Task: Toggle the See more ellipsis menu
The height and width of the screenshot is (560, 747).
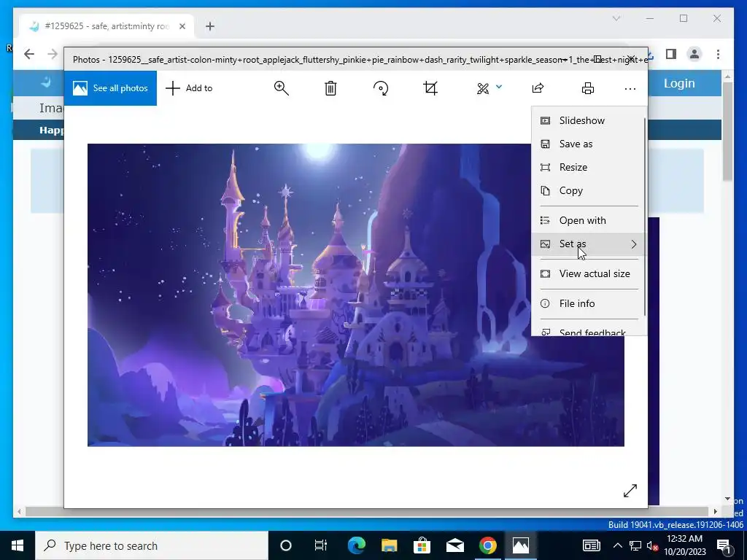Action: click(x=630, y=88)
